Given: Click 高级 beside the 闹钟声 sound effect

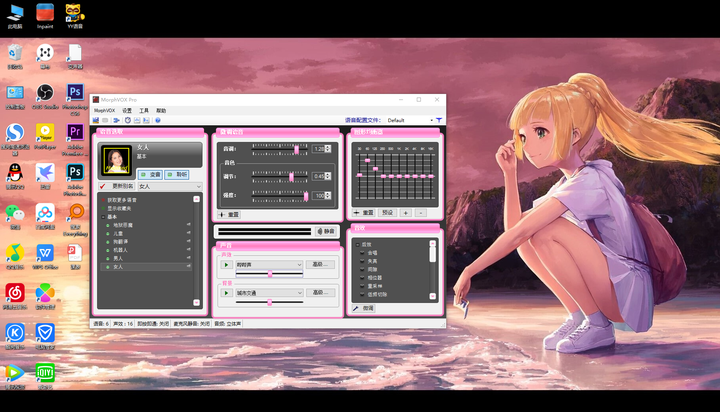Looking at the screenshot, I should (x=320, y=265).
